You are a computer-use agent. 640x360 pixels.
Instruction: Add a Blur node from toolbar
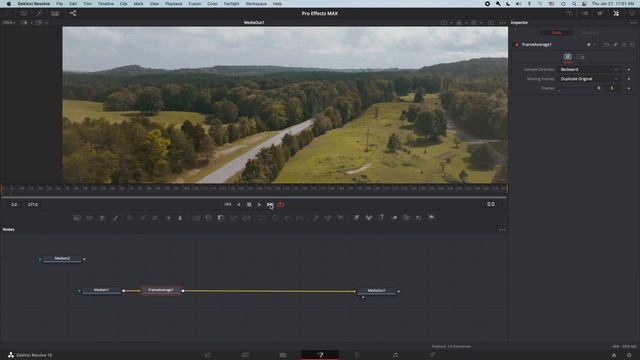[180, 218]
